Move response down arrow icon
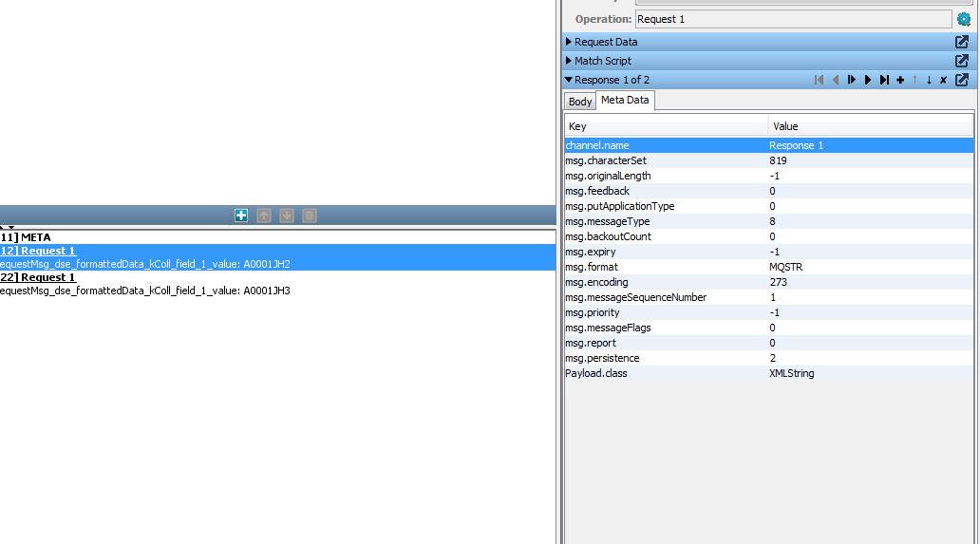 point(930,80)
